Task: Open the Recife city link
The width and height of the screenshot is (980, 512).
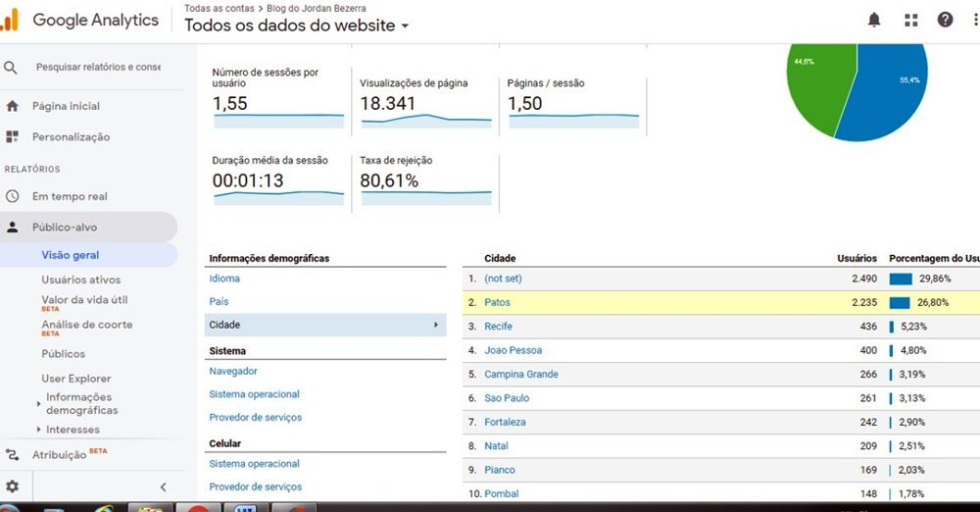Action: click(498, 326)
